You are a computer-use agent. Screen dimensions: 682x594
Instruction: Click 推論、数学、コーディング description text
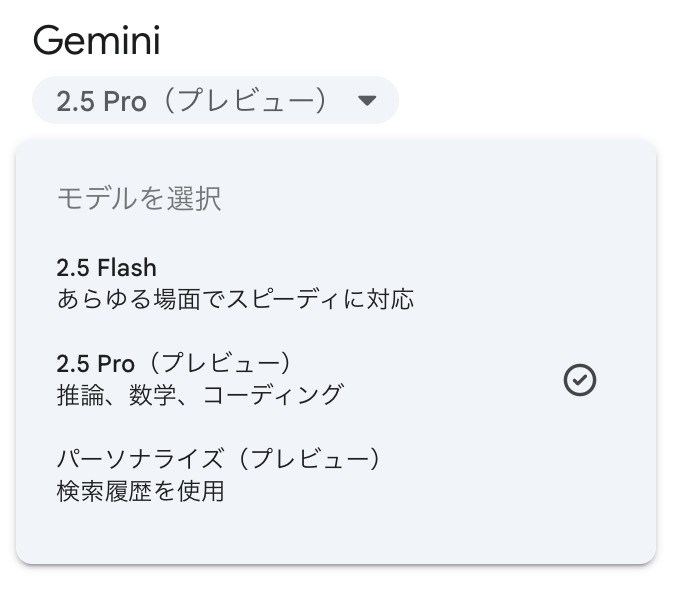point(200,395)
